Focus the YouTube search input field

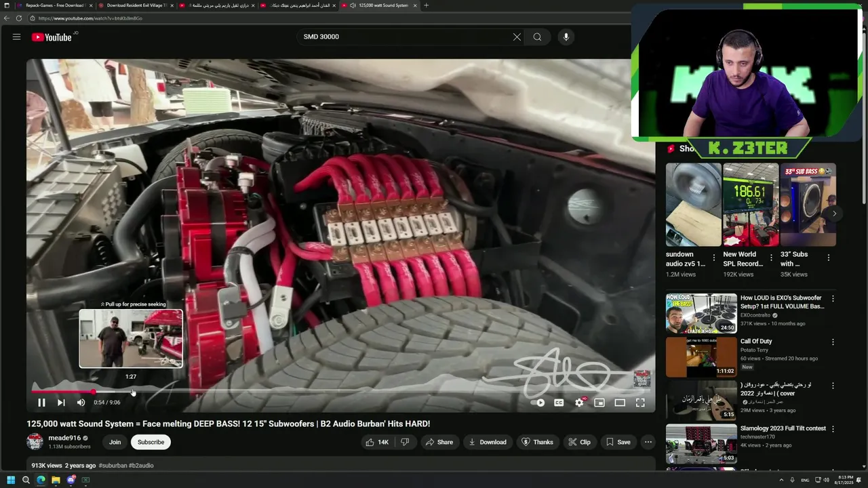coord(403,37)
